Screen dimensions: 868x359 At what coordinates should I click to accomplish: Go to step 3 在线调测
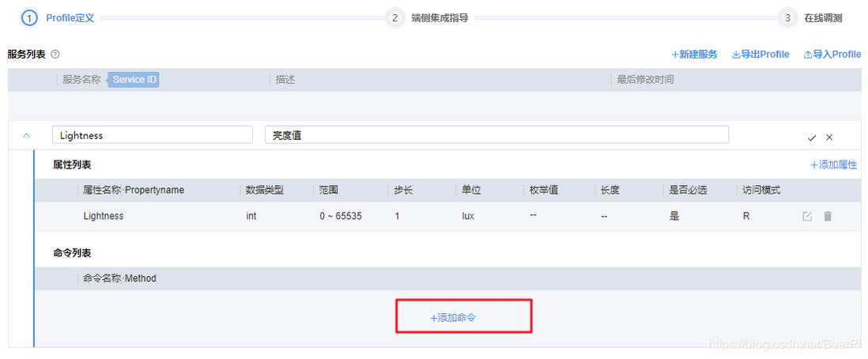810,18
